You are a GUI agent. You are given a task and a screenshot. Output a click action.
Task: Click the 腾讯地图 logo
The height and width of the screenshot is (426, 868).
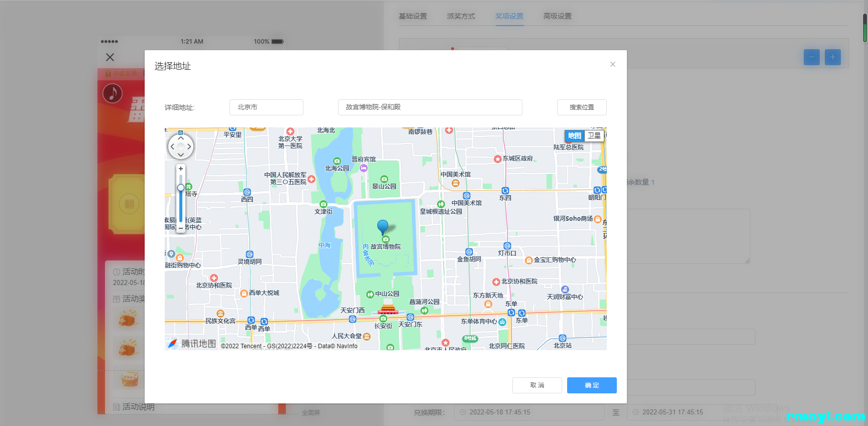click(192, 344)
